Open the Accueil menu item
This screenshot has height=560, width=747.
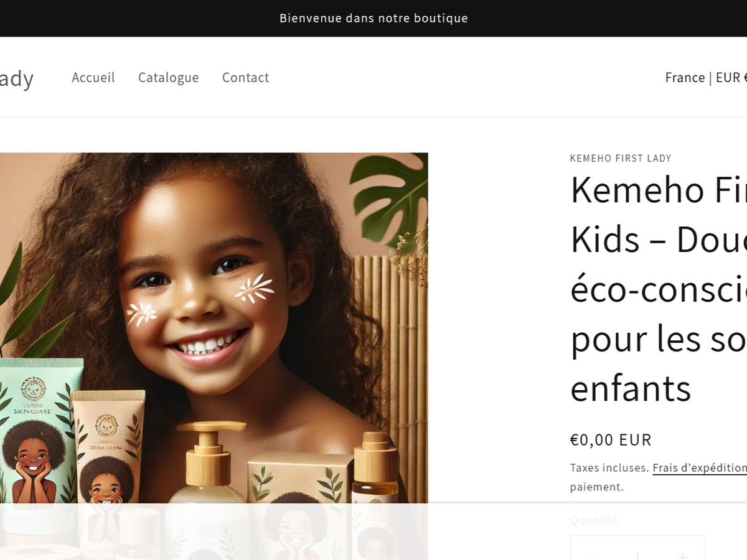pyautogui.click(x=93, y=77)
